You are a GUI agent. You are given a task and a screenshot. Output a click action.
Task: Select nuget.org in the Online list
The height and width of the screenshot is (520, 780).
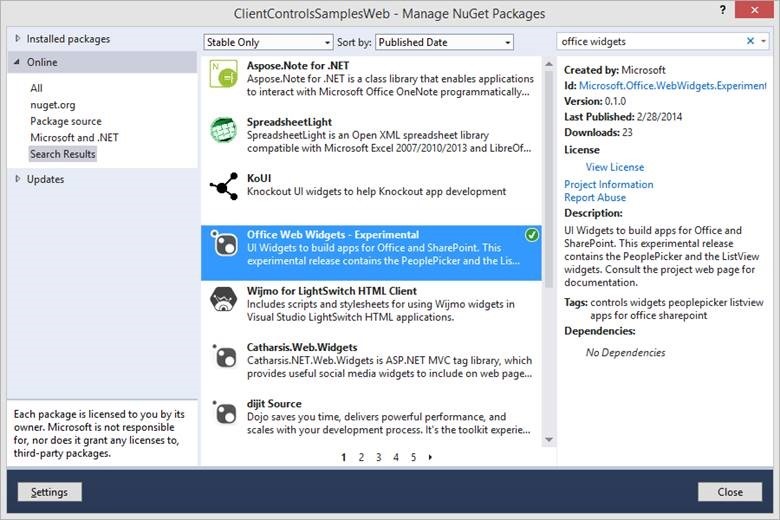[52, 105]
